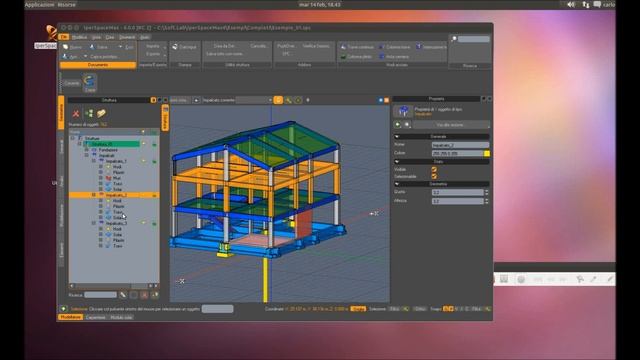Image resolution: width=640 pixels, height=360 pixels.
Task: Click the Importa button
Action: pos(153,47)
